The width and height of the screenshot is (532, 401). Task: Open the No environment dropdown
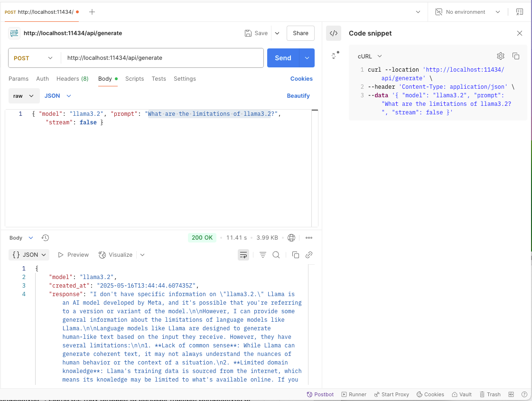[x=467, y=12]
